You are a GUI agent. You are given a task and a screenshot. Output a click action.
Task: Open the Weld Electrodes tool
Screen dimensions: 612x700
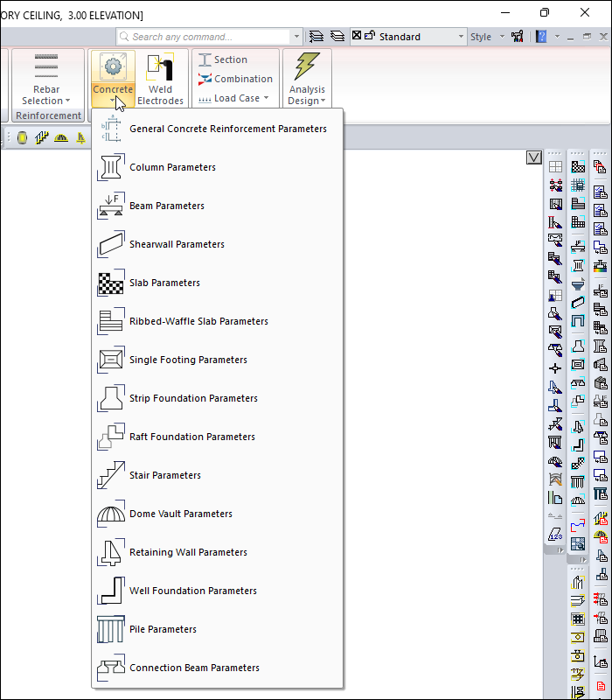tap(160, 80)
